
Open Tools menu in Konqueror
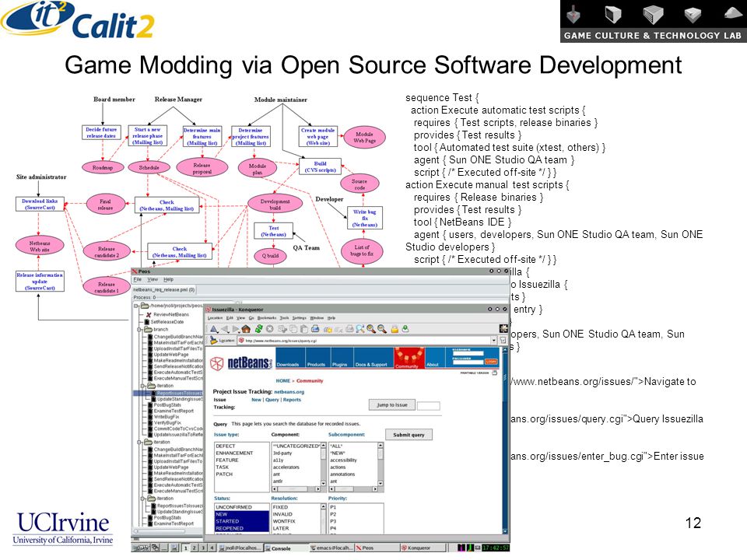(x=284, y=317)
